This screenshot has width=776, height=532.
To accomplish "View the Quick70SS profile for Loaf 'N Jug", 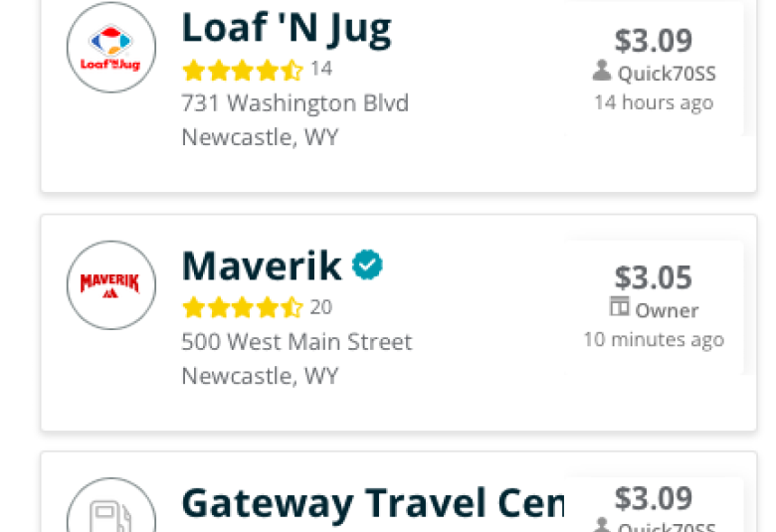I will (667, 74).
